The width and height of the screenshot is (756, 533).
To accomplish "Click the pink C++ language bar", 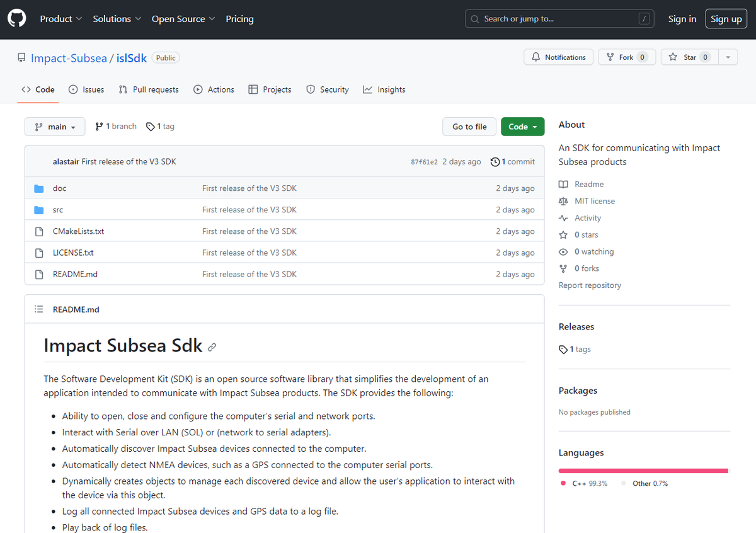I will click(x=643, y=471).
